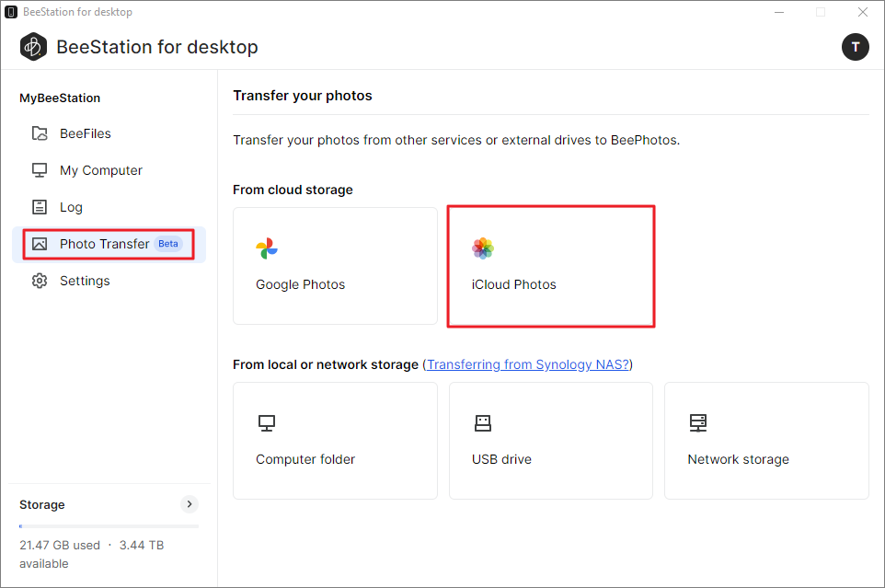Click the USB drive icon
Screen dimensions: 885x588
tap(483, 423)
